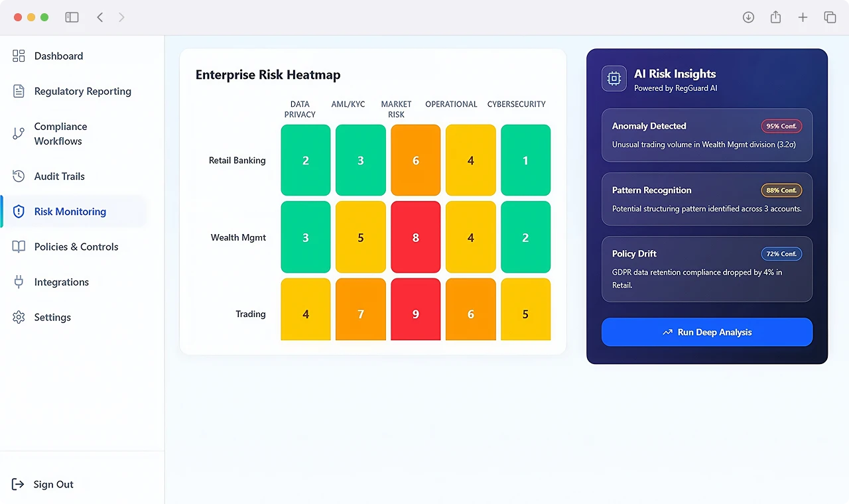Click the 95% Conf. badge

tap(781, 126)
